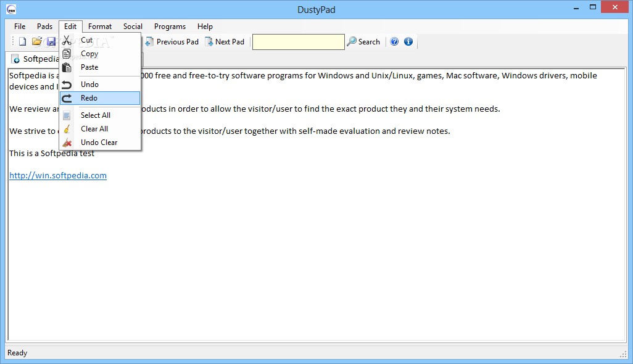The image size is (633, 364).
Task: Click the magnifier Search icon
Action: tap(352, 41)
